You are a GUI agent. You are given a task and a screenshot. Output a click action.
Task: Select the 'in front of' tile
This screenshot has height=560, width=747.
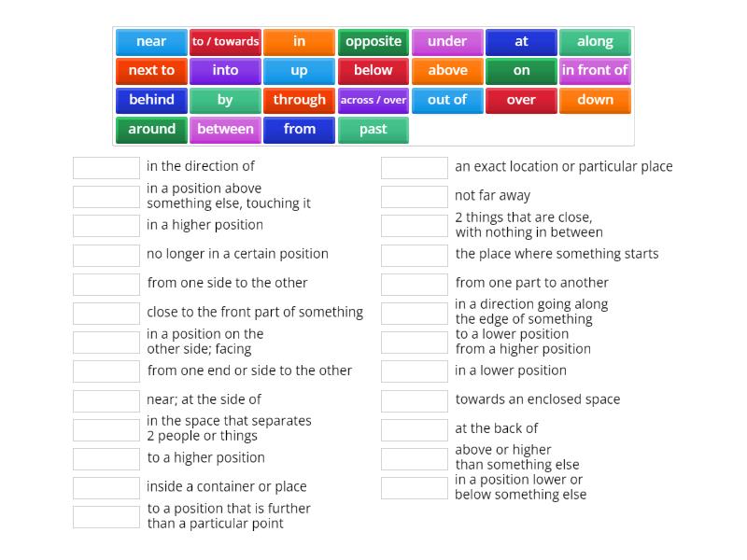[x=595, y=71]
